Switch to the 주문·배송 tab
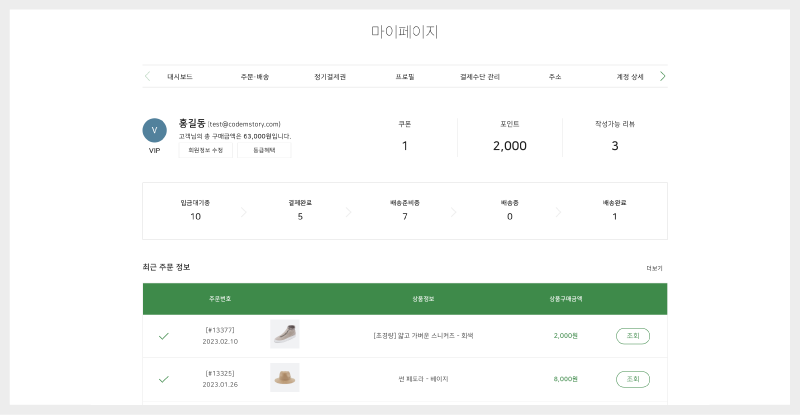The height and width of the screenshot is (415, 800). pyautogui.click(x=255, y=76)
